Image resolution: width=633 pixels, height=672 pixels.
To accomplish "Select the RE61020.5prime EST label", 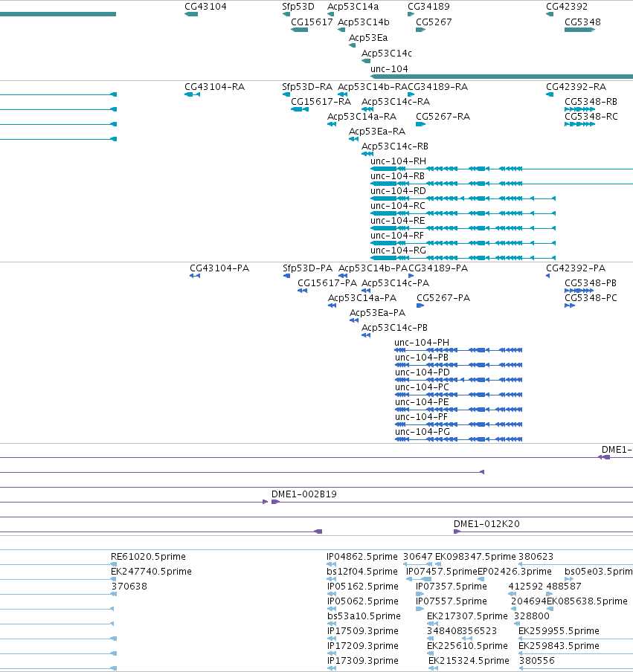I will [148, 557].
